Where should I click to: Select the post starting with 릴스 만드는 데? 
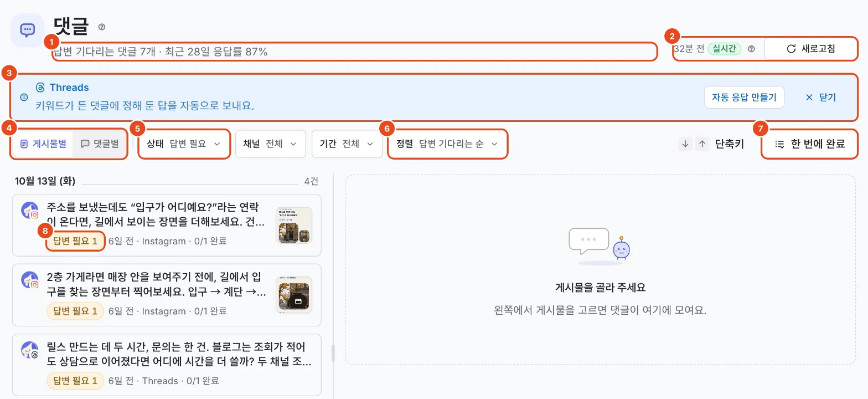point(167,365)
